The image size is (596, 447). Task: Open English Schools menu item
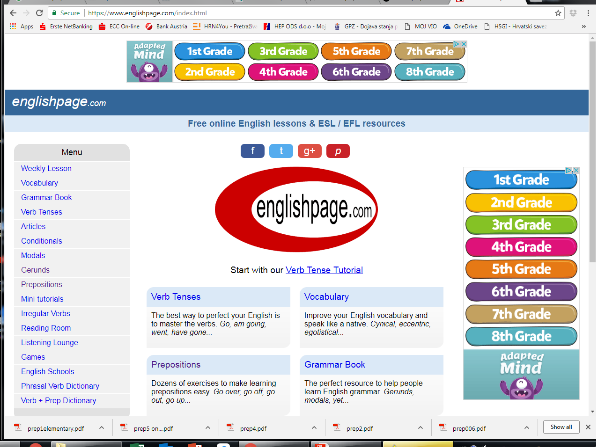point(48,371)
